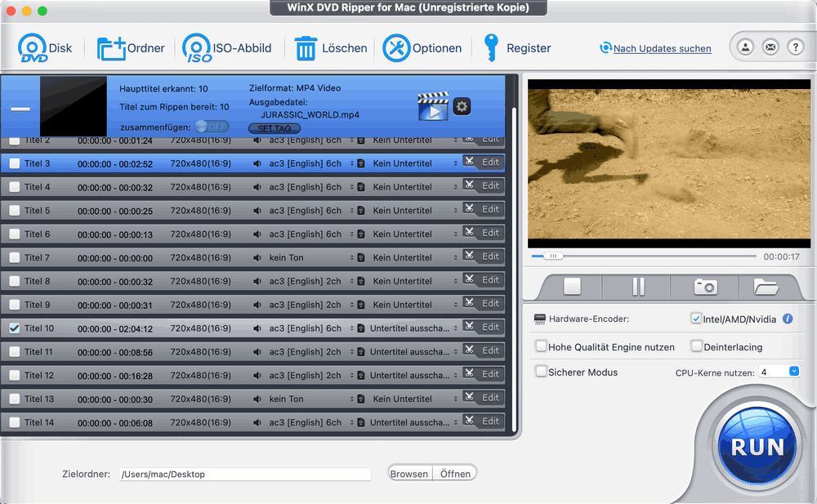Check the Titel 3 checkbox
The width and height of the screenshot is (817, 504).
point(15,163)
